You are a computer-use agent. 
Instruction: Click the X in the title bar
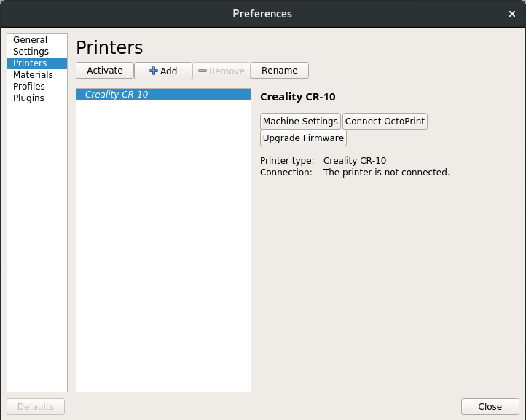coord(512,14)
